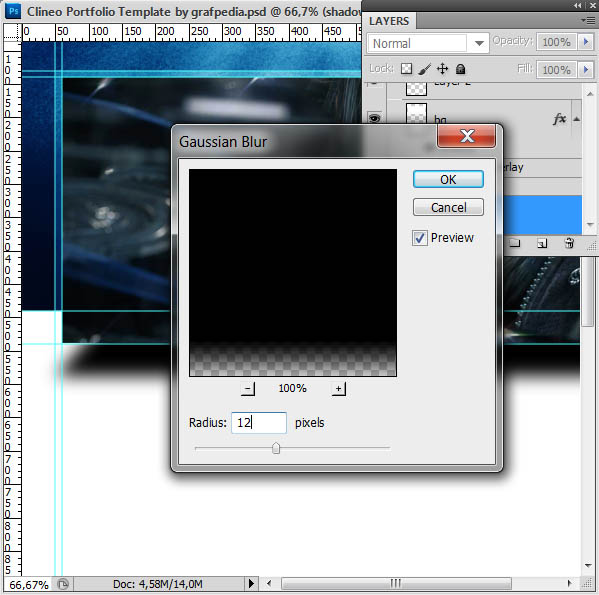599x595 pixels.
Task: Click the horizontal scrollbar right arrow
Action: tap(570, 583)
